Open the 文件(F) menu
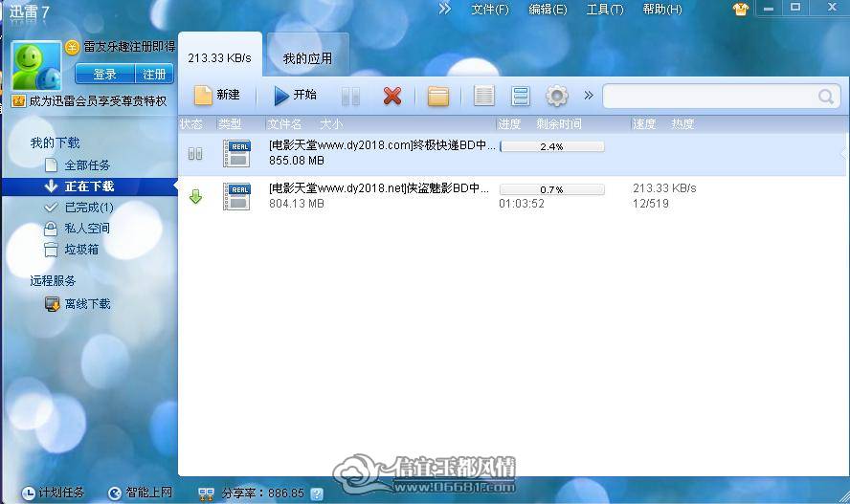Screen dimensions: 850x504 point(490,10)
